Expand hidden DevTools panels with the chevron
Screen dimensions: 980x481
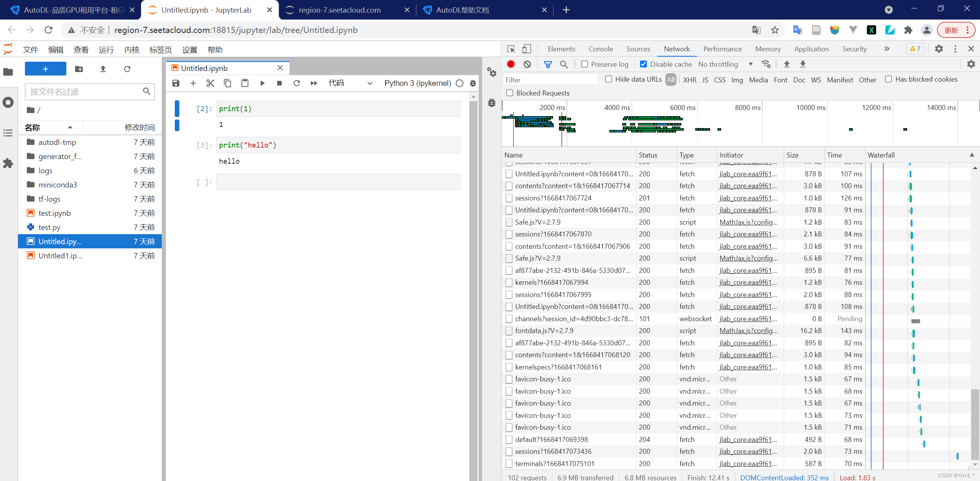(x=886, y=49)
